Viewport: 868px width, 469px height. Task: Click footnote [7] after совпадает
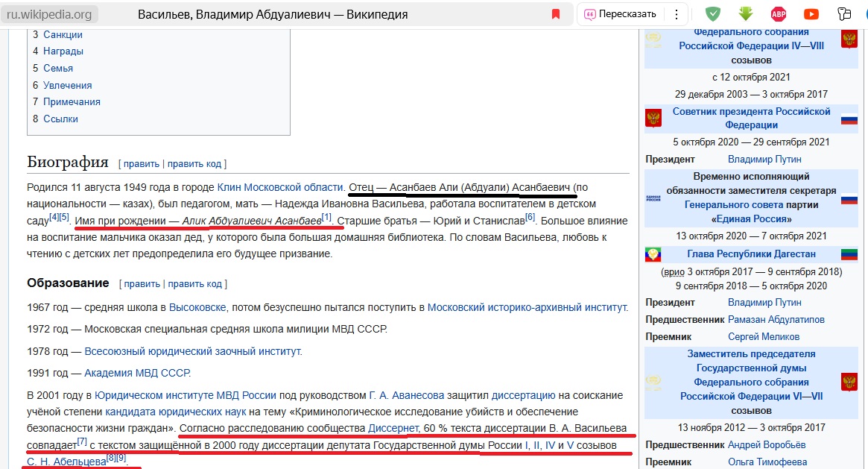click(x=82, y=441)
